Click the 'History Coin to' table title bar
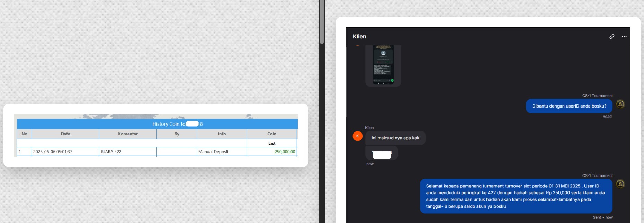644x223 pixels. (x=157, y=124)
